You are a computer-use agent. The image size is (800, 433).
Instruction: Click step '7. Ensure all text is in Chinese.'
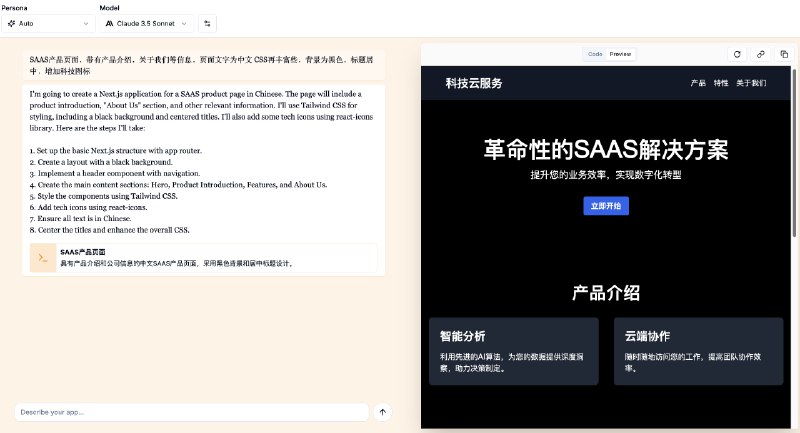(80, 218)
